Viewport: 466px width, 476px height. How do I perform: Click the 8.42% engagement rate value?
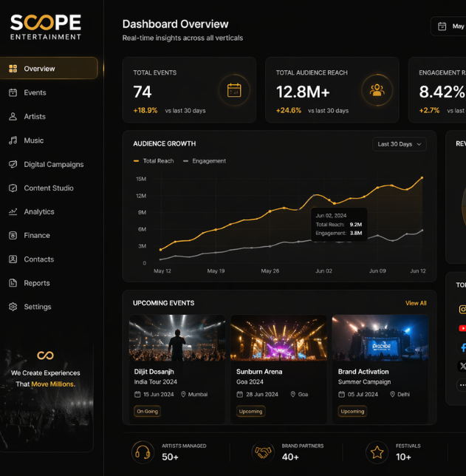coord(442,92)
